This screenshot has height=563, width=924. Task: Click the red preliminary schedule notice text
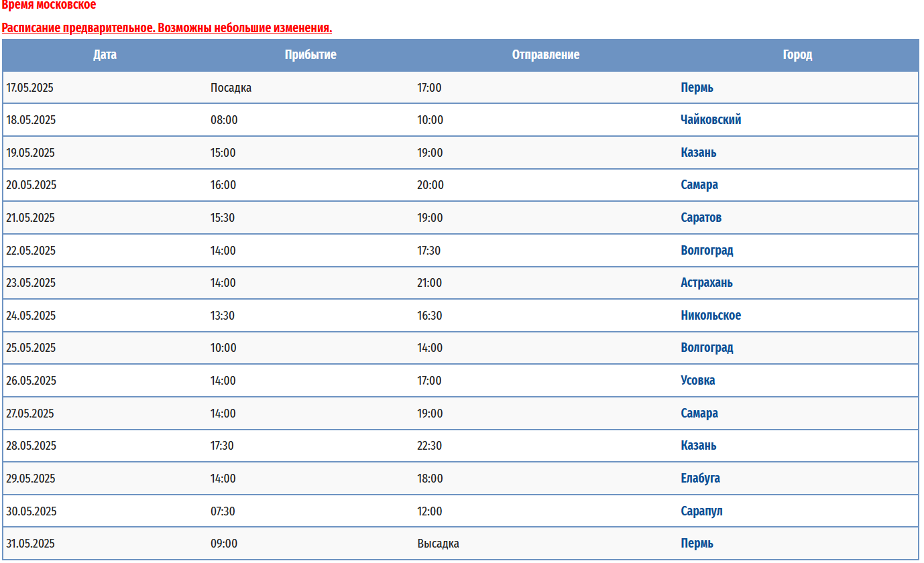point(167,28)
